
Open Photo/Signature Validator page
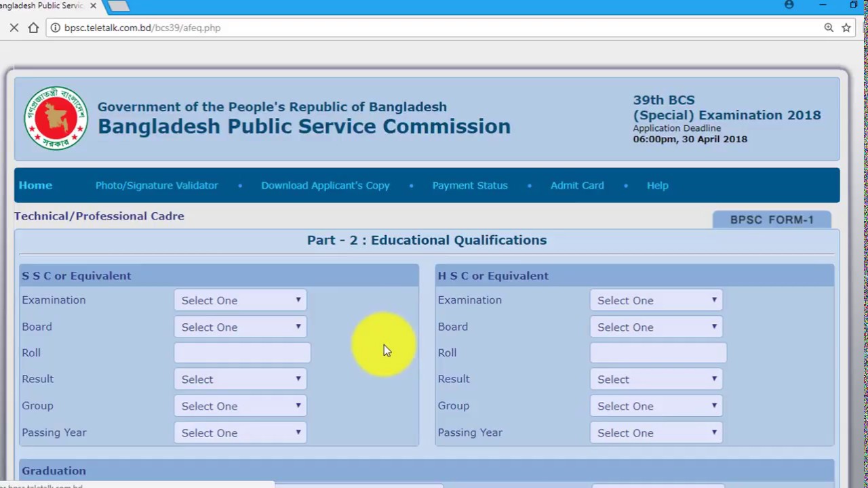pyautogui.click(x=157, y=185)
